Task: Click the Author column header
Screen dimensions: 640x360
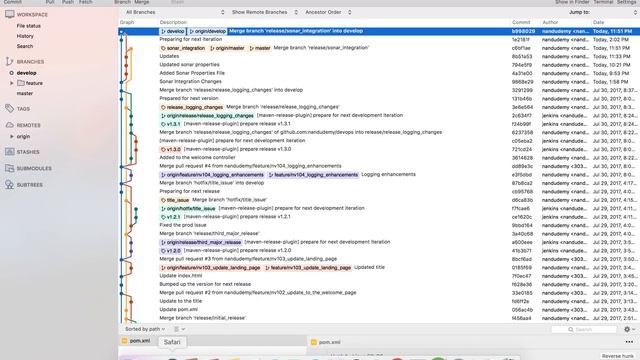Action: click(x=550, y=22)
